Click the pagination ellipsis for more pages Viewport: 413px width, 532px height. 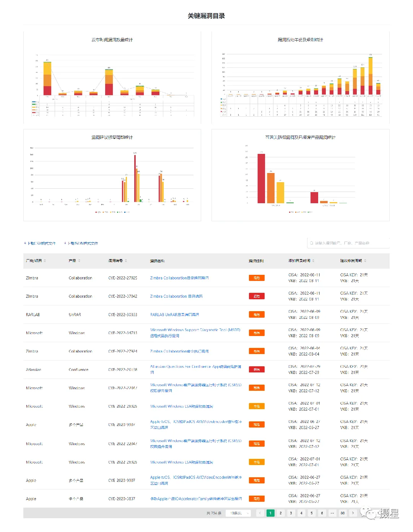pos(332,513)
